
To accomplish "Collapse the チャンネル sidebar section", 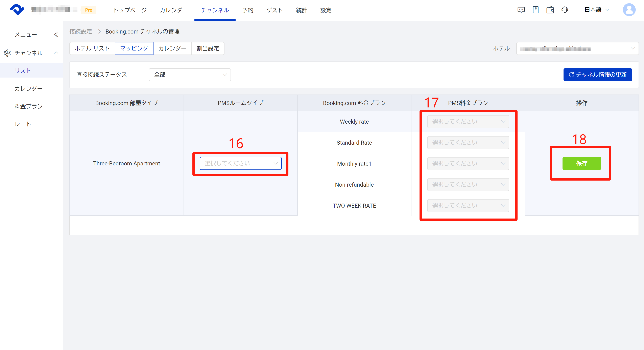I will (56, 53).
